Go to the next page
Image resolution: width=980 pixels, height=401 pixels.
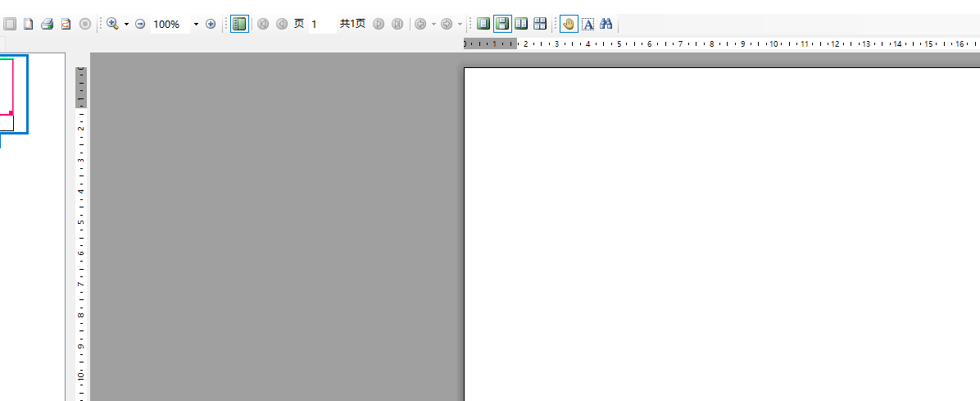pyautogui.click(x=379, y=24)
